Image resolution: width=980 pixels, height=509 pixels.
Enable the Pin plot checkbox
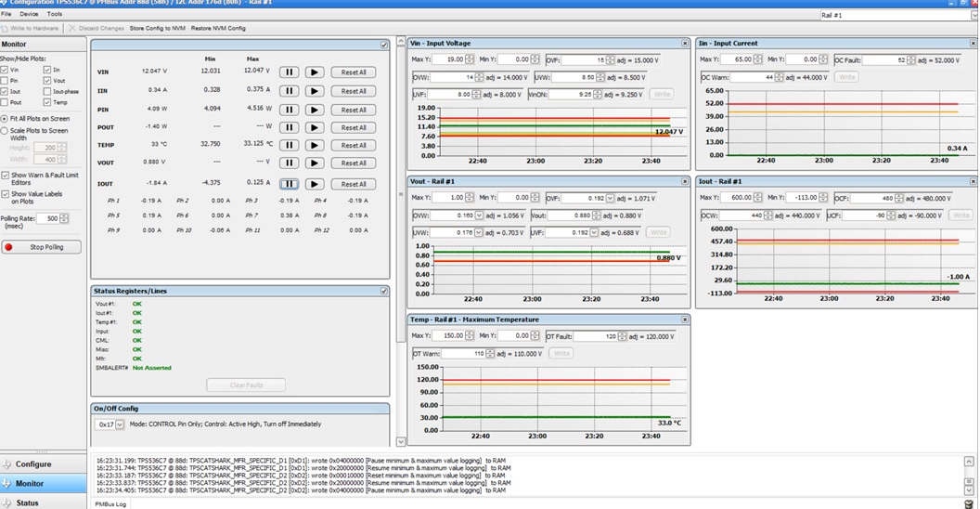pos(5,81)
